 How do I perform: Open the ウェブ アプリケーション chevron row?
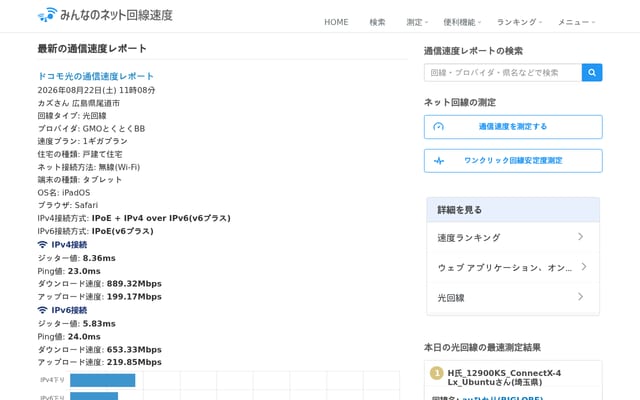click(x=513, y=267)
